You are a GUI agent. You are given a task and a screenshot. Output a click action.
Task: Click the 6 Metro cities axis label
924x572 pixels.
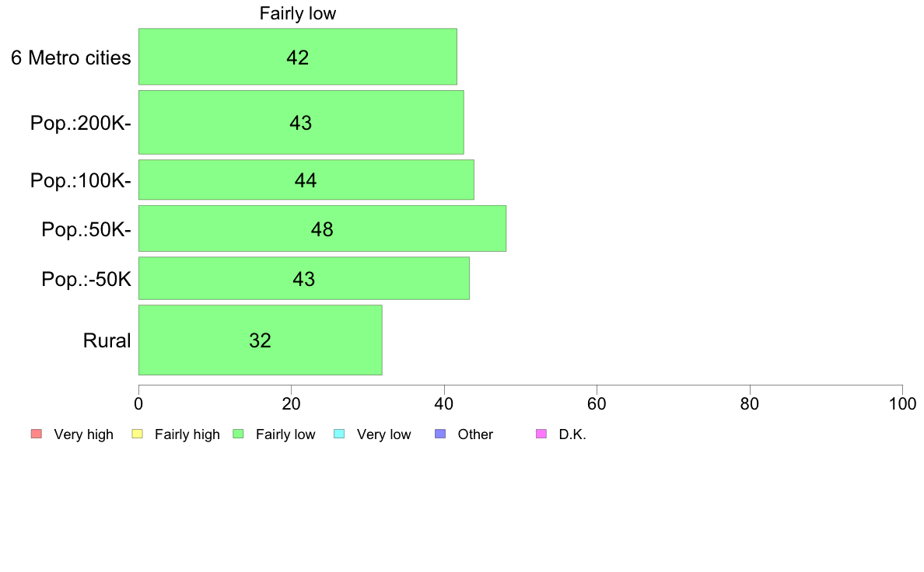(x=71, y=58)
